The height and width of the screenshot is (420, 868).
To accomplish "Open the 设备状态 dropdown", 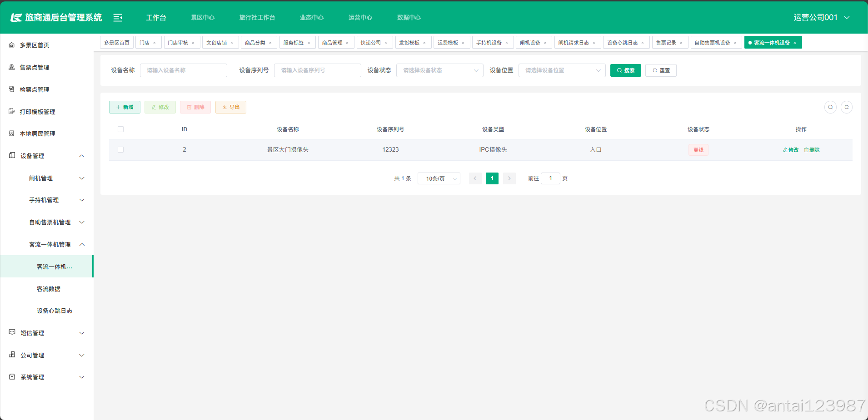I will (x=439, y=70).
